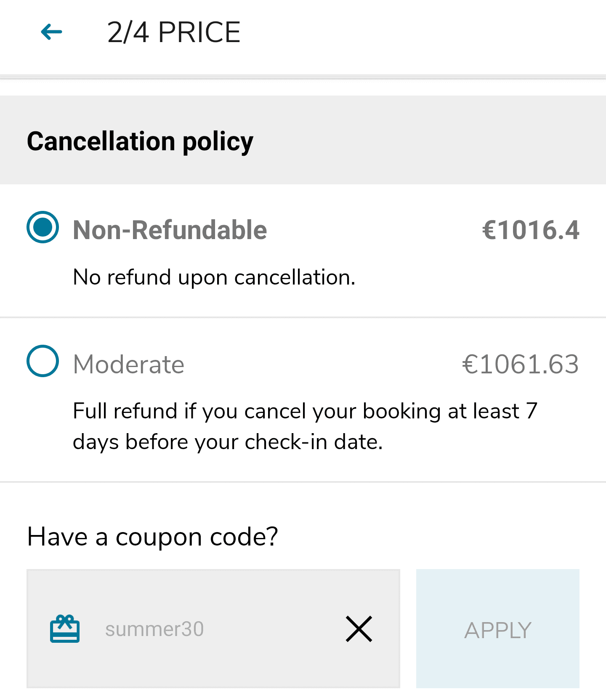Select the Non-Refundable radio button
The height and width of the screenshot is (700, 606).
tap(43, 227)
